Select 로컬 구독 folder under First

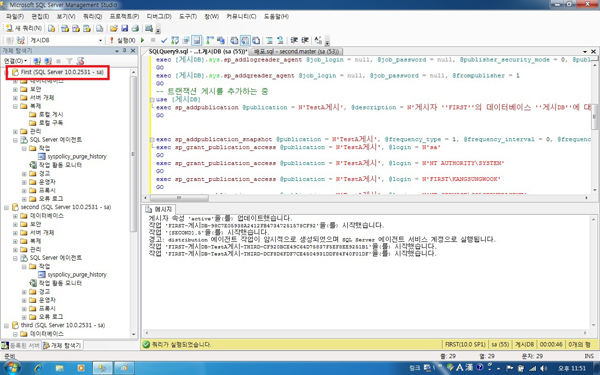(x=51, y=123)
